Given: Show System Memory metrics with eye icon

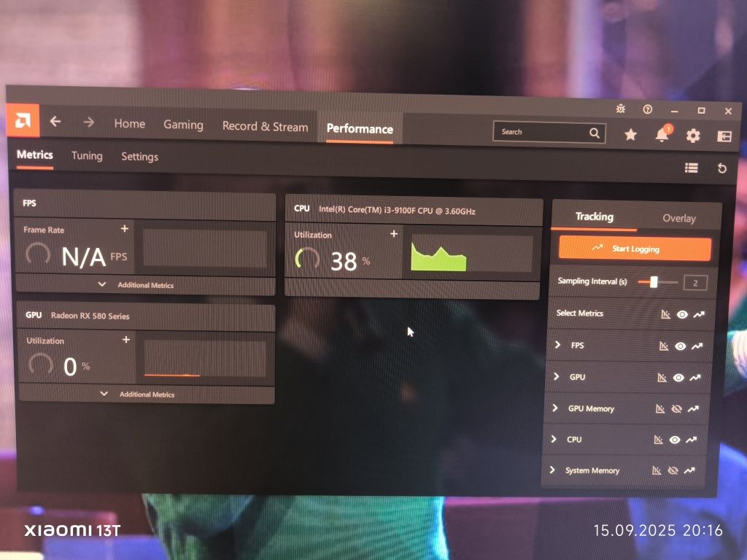Looking at the screenshot, I should [673, 470].
